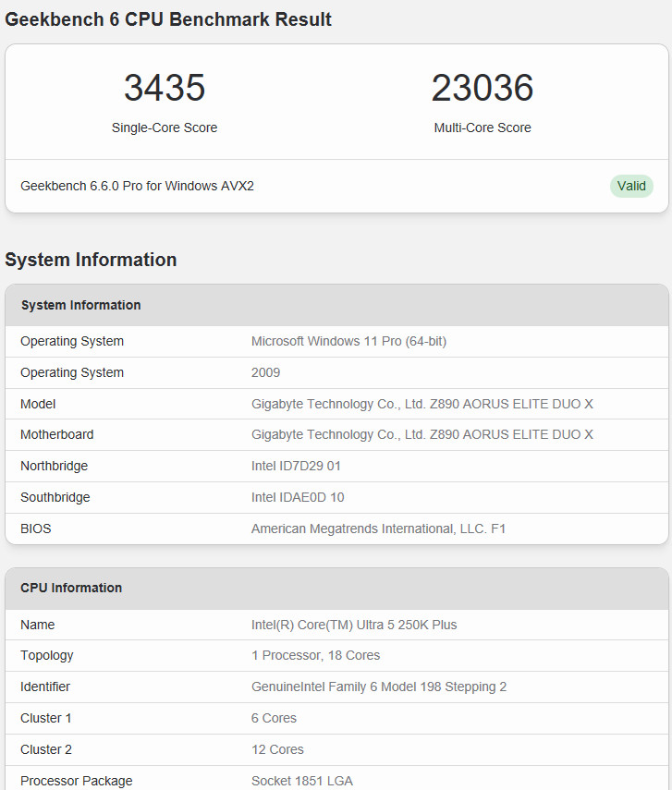
Task: Click the Geekbench 6.6.0 Pro version text
Action: pos(137,186)
